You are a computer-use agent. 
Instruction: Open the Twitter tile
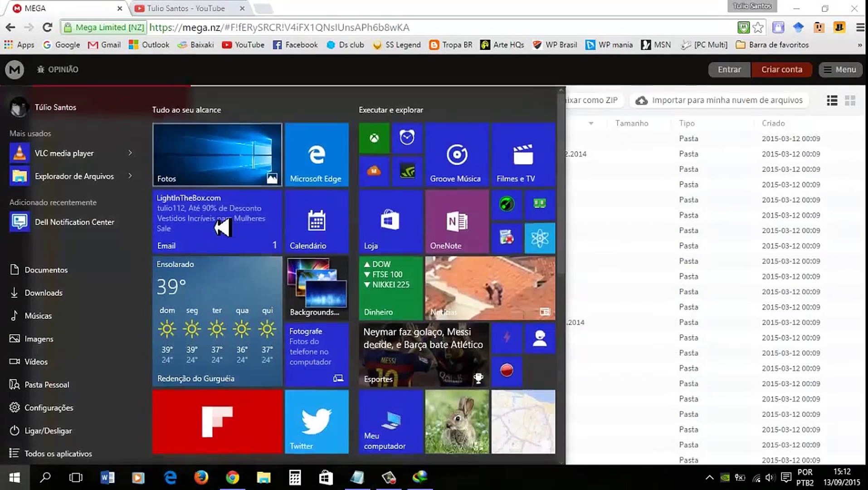click(317, 421)
